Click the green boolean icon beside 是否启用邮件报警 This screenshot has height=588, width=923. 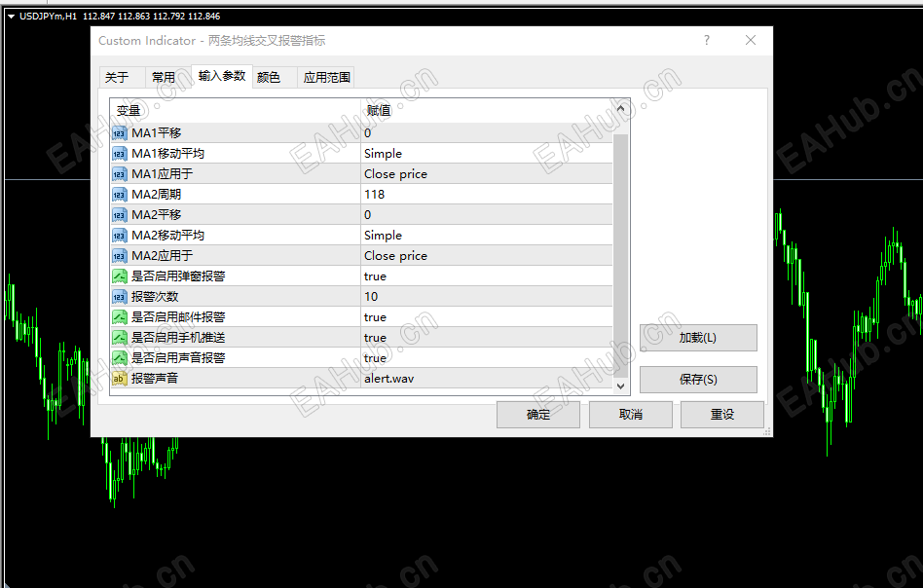coord(118,316)
